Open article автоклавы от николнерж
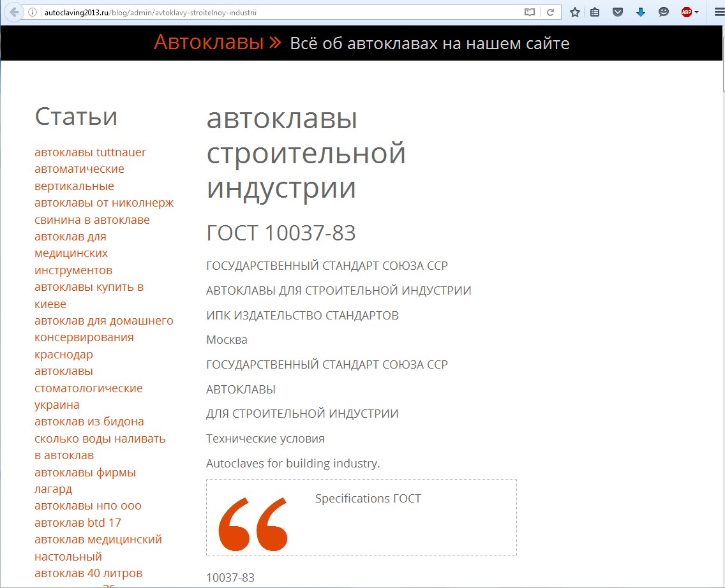The height and width of the screenshot is (588, 725). pyautogui.click(x=104, y=203)
